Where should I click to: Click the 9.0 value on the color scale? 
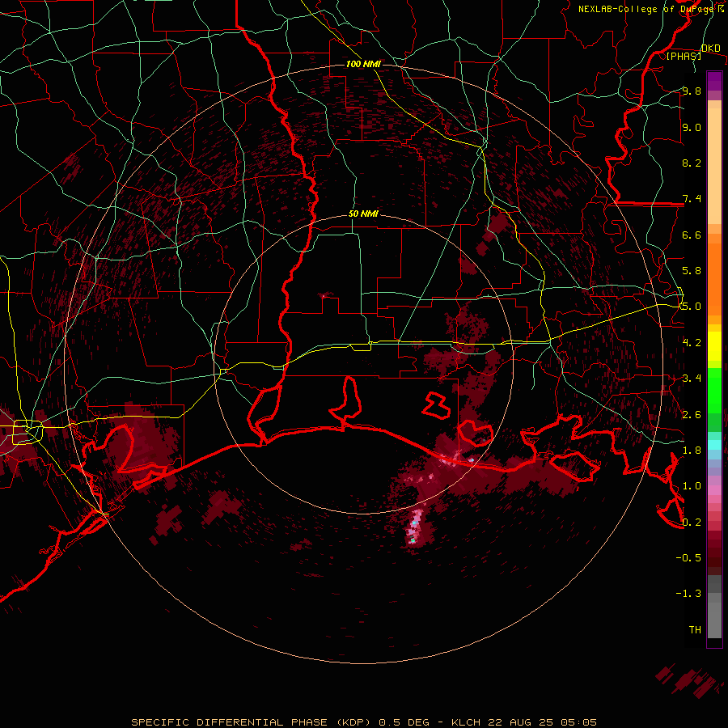(x=692, y=127)
